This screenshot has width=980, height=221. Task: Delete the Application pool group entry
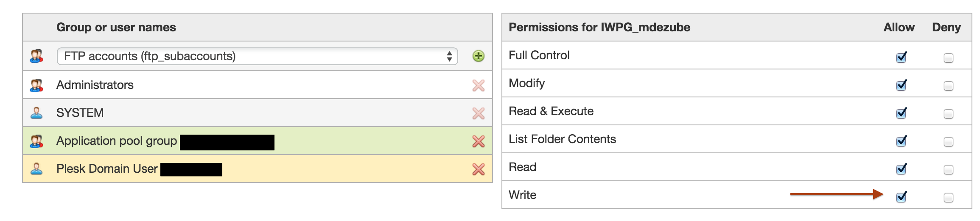pos(478,141)
